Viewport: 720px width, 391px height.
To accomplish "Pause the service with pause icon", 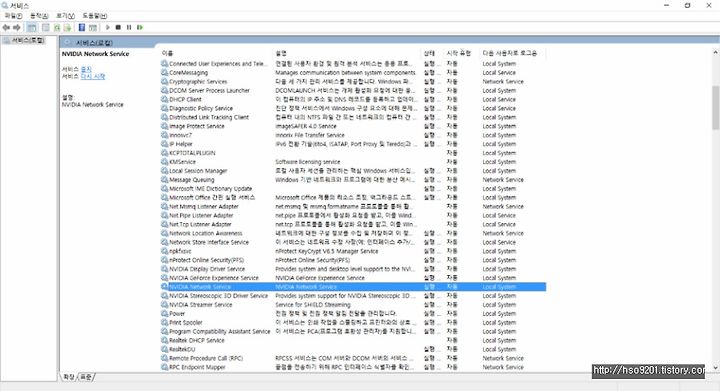I will pyautogui.click(x=129, y=28).
